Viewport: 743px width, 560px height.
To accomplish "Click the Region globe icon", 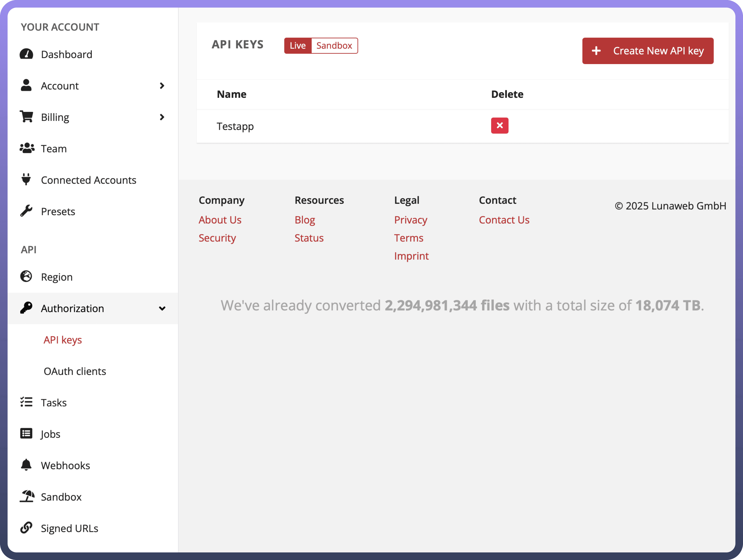I will pos(26,276).
